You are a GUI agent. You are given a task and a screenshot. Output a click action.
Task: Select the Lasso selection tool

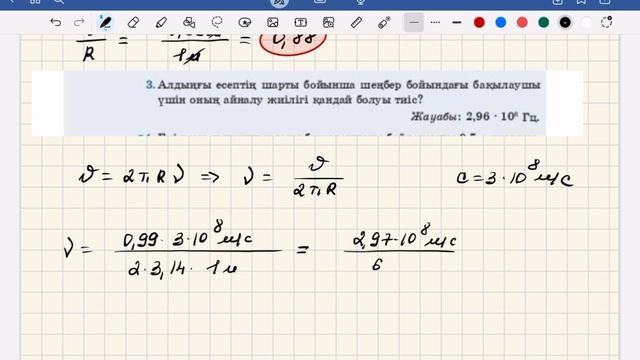217,22
